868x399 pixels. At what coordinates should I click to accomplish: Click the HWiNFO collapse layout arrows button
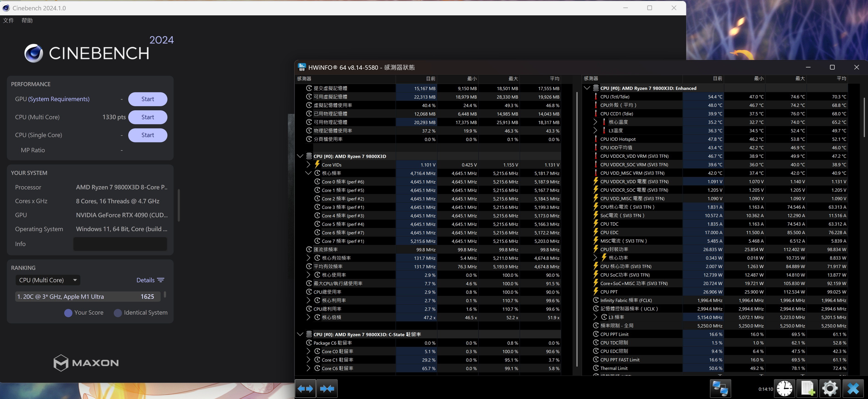(x=327, y=388)
